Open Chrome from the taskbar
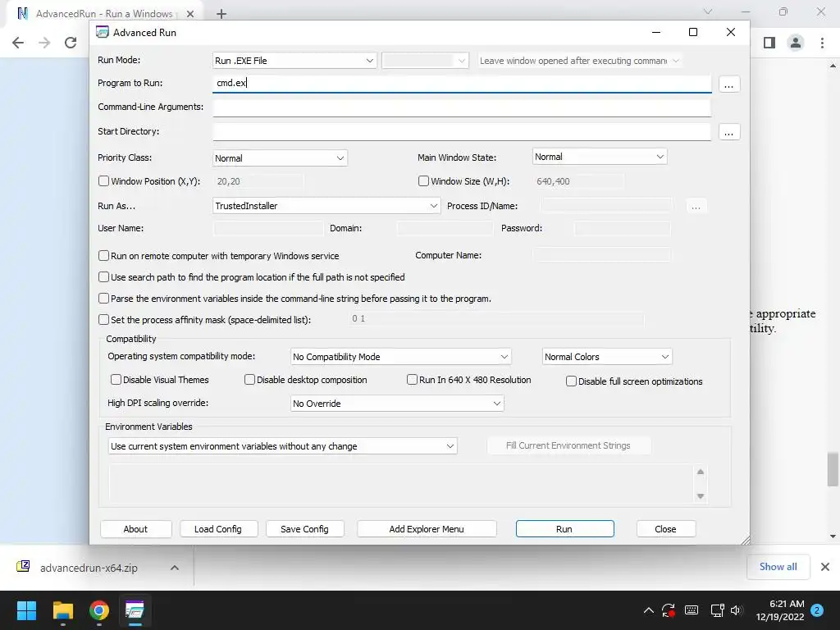The height and width of the screenshot is (630, 840). (99, 610)
